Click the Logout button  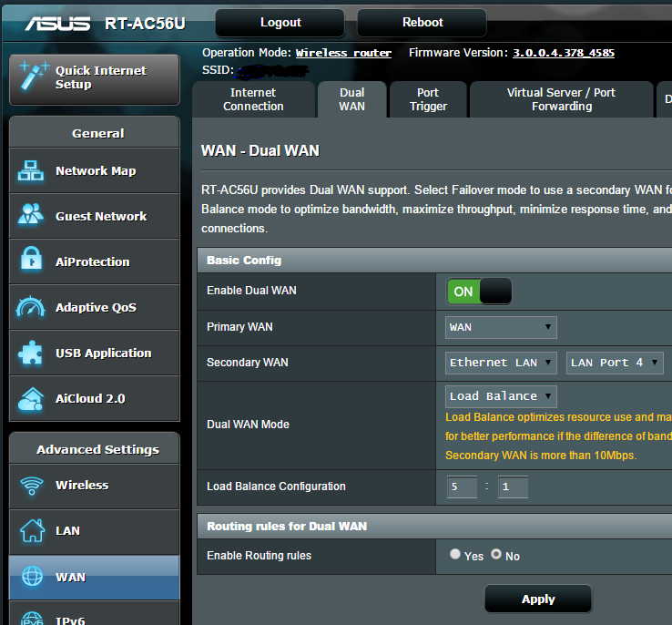[x=280, y=23]
